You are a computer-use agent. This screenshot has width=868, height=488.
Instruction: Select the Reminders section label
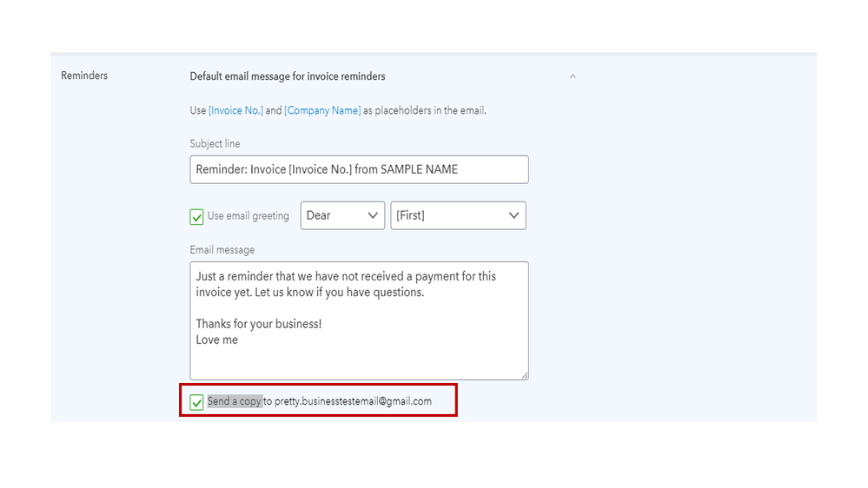(84, 76)
